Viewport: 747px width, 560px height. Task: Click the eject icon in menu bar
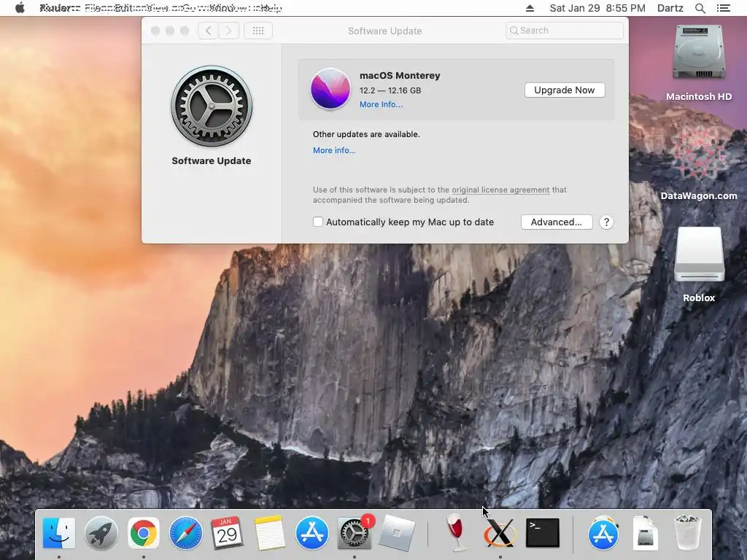[530, 8]
